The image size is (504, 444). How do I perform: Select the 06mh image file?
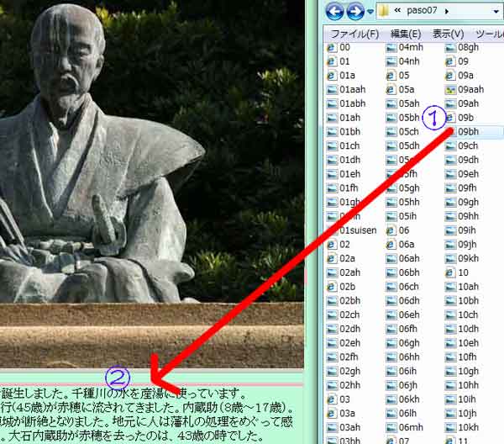[410, 426]
